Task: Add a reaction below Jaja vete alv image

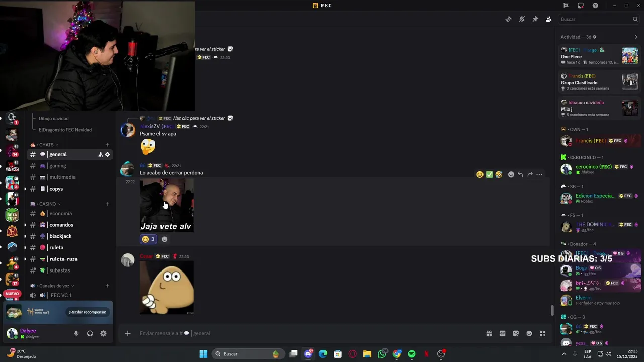Action: [164, 239]
